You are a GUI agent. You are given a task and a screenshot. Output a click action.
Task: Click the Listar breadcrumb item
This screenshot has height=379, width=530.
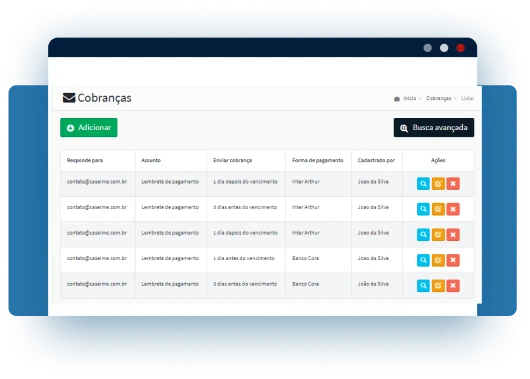pyautogui.click(x=467, y=98)
